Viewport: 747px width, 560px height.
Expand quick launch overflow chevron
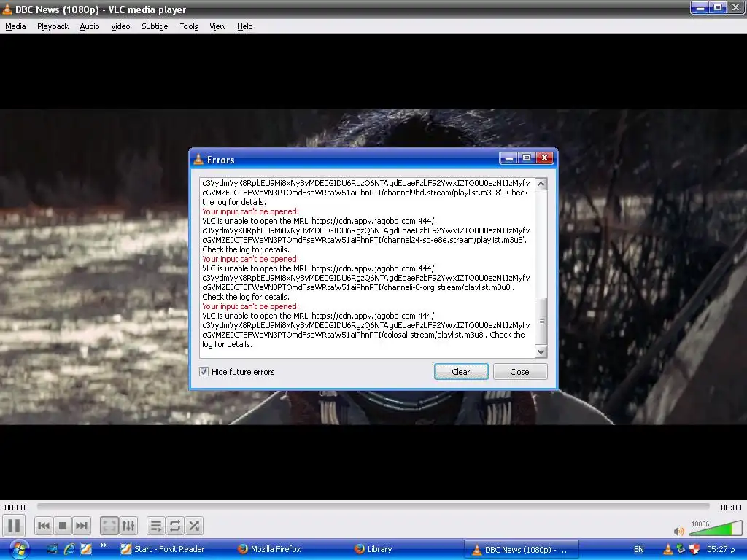(104, 545)
